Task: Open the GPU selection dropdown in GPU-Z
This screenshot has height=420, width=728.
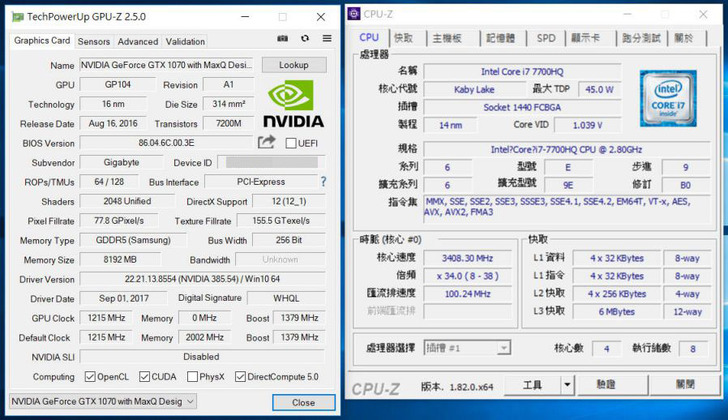Action: click(x=103, y=401)
